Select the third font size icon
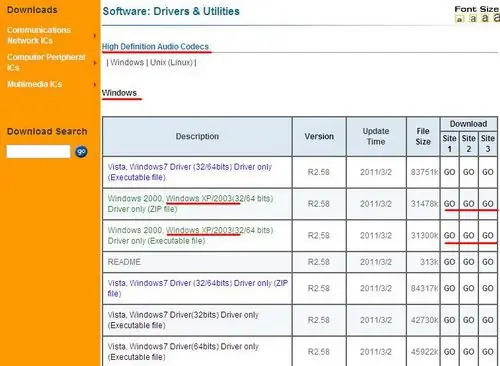The height and width of the screenshot is (366, 500). click(485, 18)
